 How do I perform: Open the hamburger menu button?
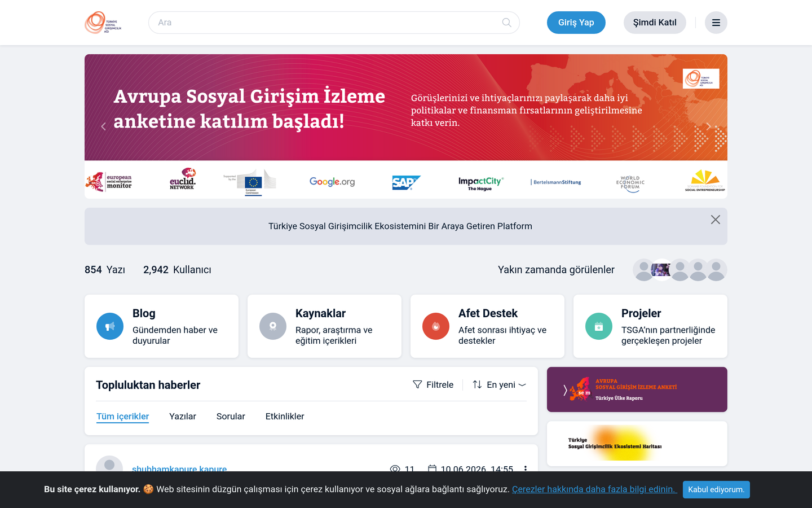[716, 23]
